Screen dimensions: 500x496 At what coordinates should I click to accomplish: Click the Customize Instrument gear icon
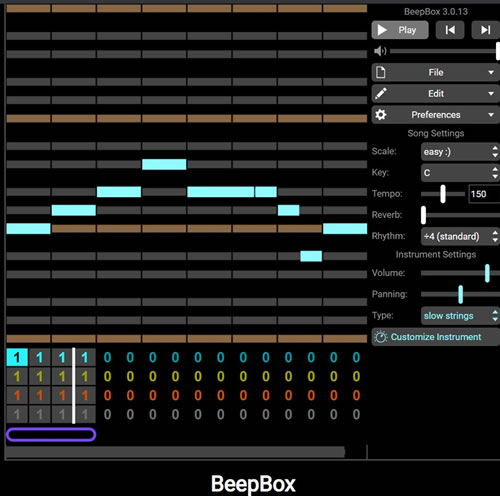click(381, 337)
